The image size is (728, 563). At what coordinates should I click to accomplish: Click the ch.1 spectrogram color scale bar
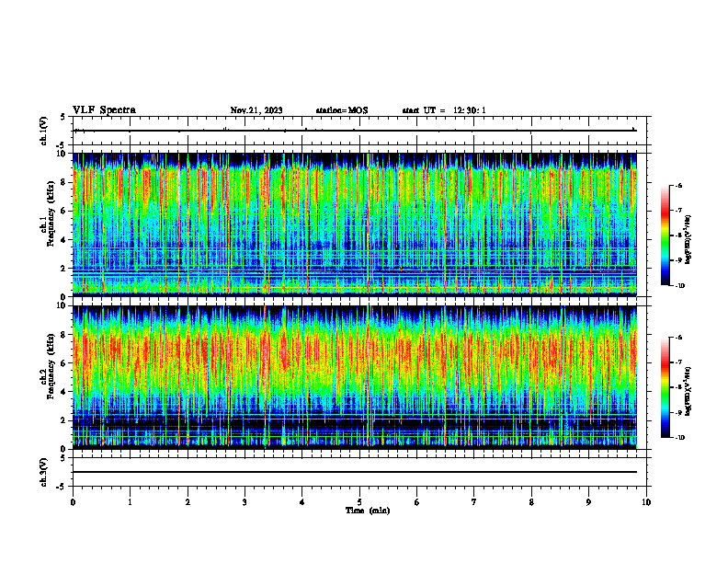665,236
